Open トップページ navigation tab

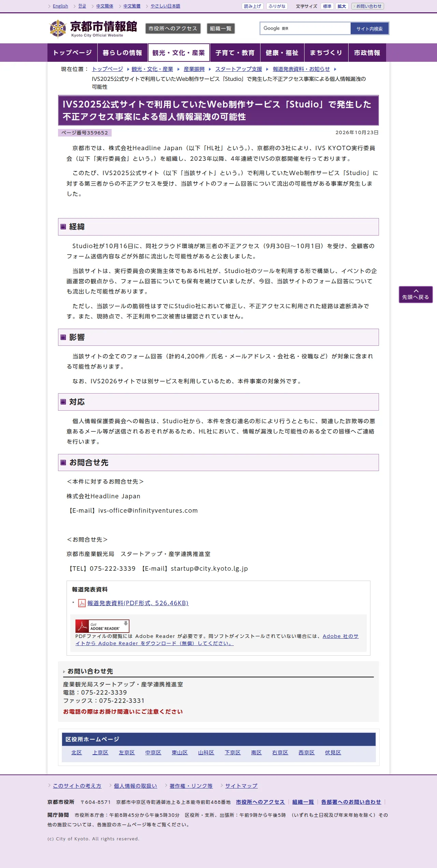coord(72,53)
